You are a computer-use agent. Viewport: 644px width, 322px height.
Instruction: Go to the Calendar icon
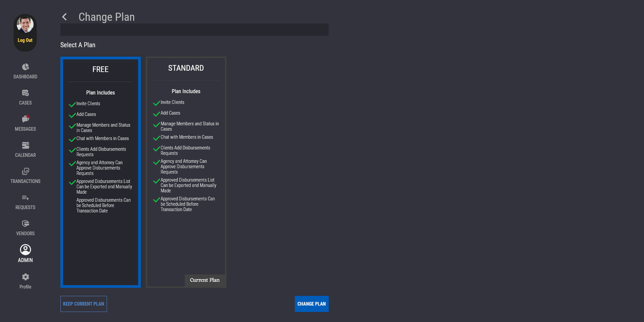(25, 145)
